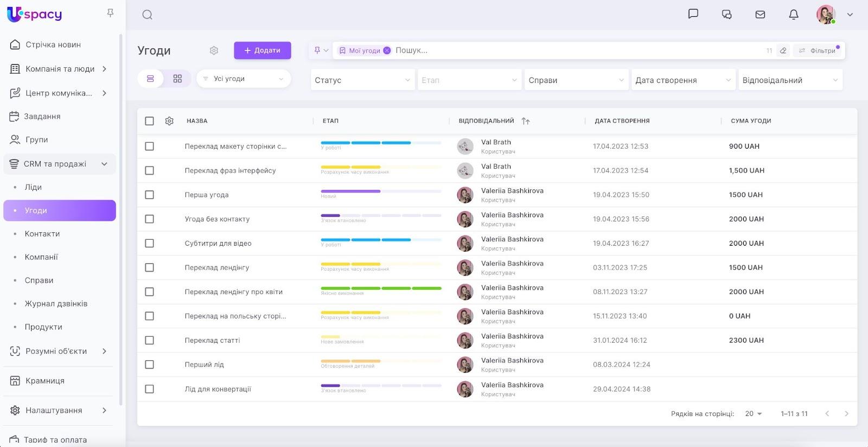The height and width of the screenshot is (447, 868).
Task: Remove the Мої угоди filter chip
Action: coord(387,50)
